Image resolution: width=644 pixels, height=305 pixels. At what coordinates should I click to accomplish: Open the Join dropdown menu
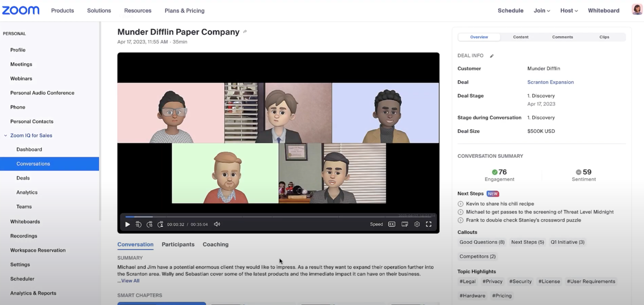coord(542,11)
